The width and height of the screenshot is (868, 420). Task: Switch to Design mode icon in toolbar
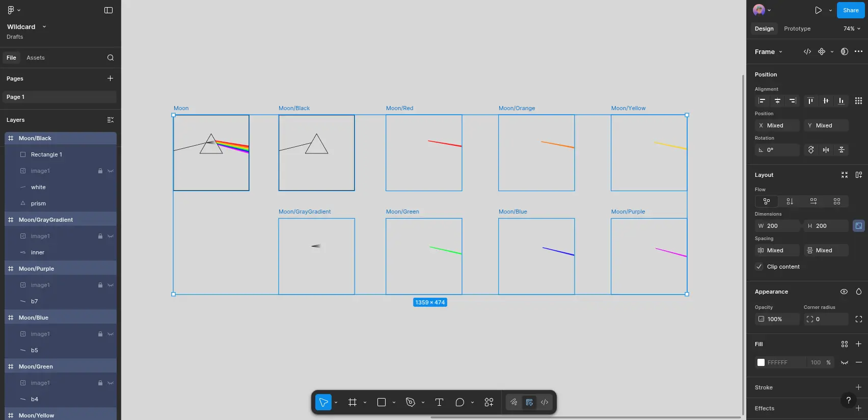coord(529,402)
